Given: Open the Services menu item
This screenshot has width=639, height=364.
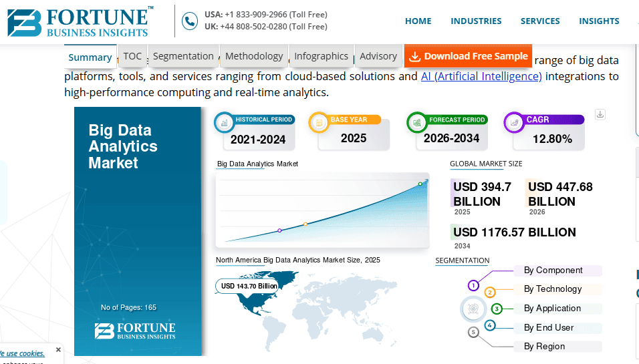Looking at the screenshot, I should 540,21.
